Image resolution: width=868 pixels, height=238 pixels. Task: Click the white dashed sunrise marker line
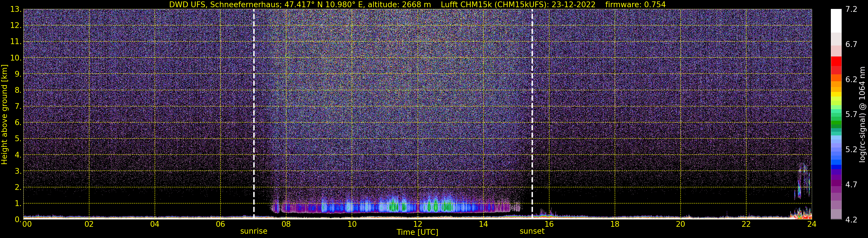254,114
